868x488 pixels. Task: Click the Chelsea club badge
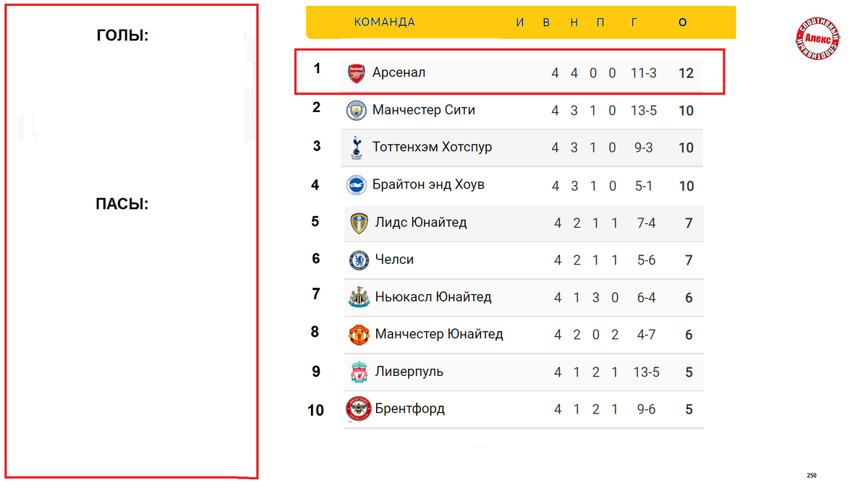coord(359,260)
